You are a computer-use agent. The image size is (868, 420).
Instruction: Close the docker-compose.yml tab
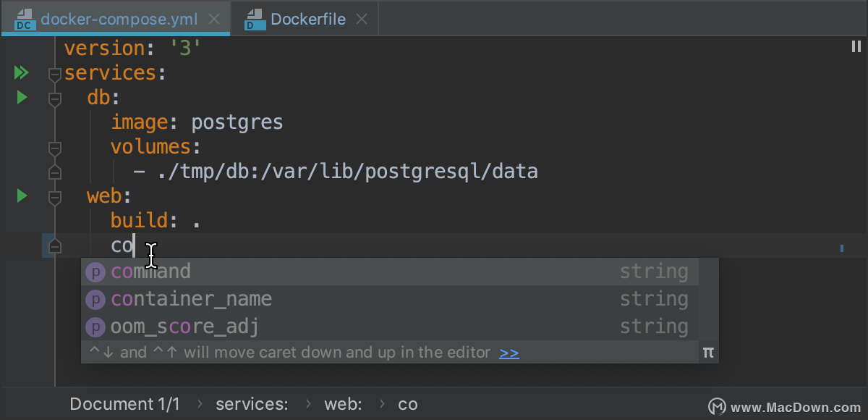[x=214, y=20]
